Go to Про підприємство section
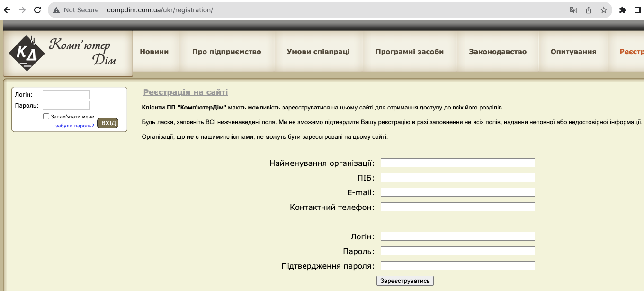 [226, 52]
